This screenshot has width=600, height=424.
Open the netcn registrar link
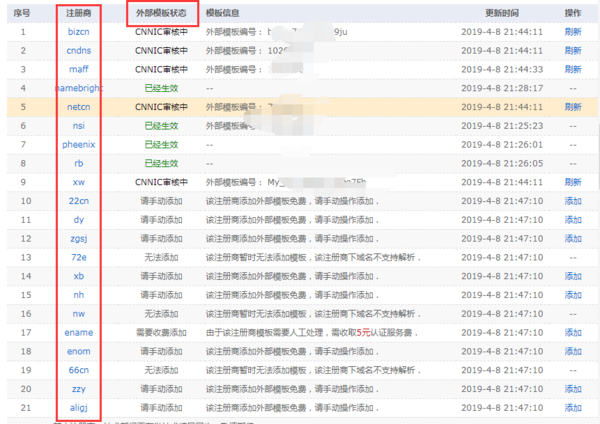click(78, 107)
